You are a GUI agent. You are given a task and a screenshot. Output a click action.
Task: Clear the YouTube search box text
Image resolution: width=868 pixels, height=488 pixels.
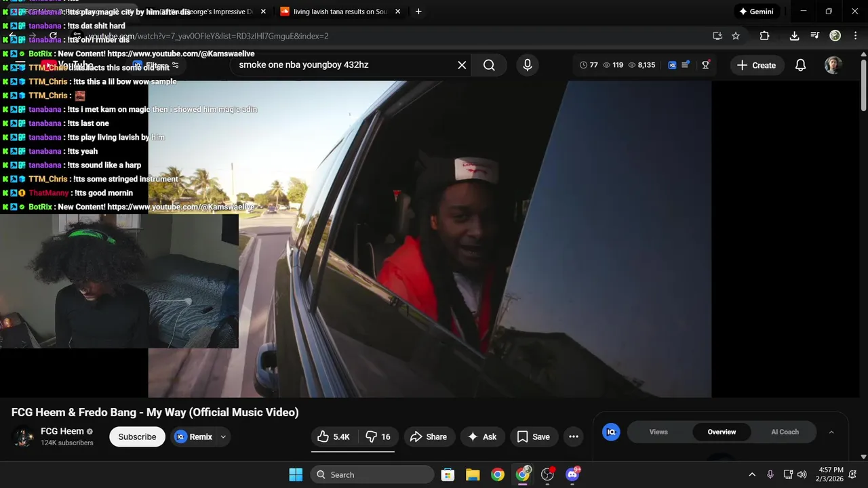tap(462, 65)
